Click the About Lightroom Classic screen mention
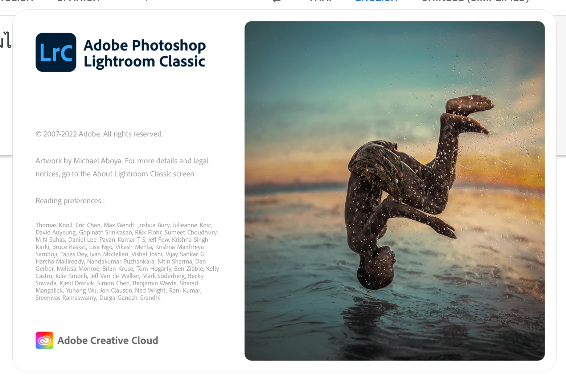566x392 pixels. pos(144,174)
